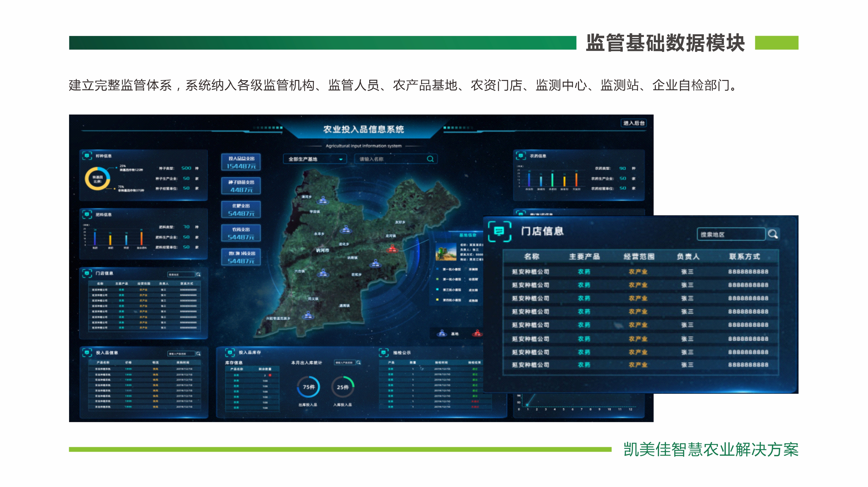Viewport: 868px width, 487px height.
Task: Click the 种子类型 value 500
Action: [x=186, y=168]
